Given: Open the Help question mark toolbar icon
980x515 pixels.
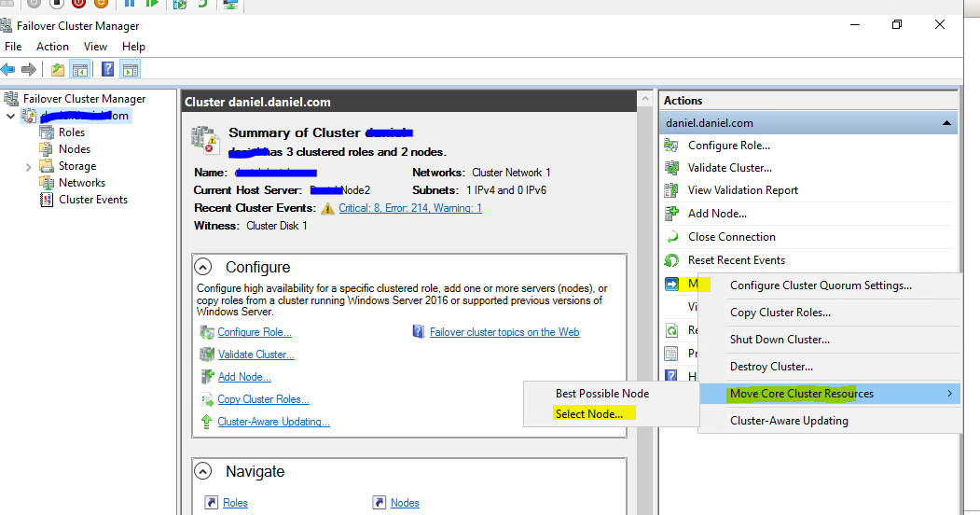Looking at the screenshot, I should point(107,69).
